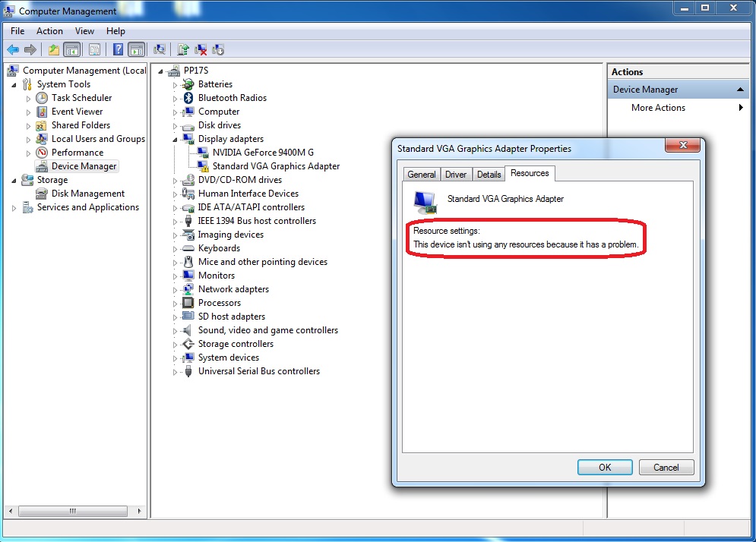Click the blue Back arrow toolbar icon
Viewport: 756px width, 542px height.
(x=13, y=49)
